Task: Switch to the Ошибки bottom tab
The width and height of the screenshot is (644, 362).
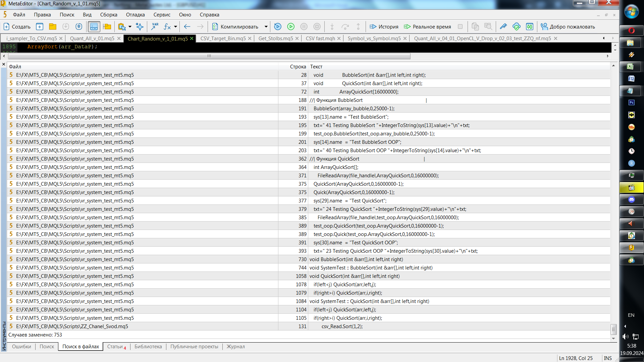Action: tap(21, 347)
